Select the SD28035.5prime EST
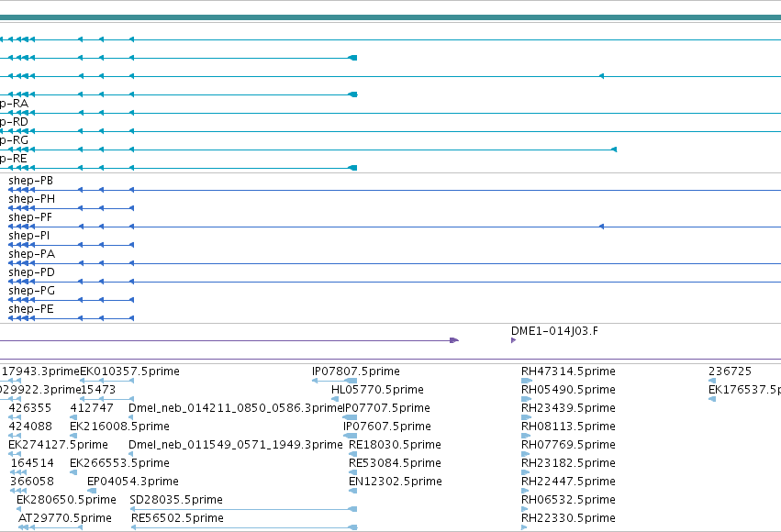This screenshot has width=781, height=532. [176, 500]
